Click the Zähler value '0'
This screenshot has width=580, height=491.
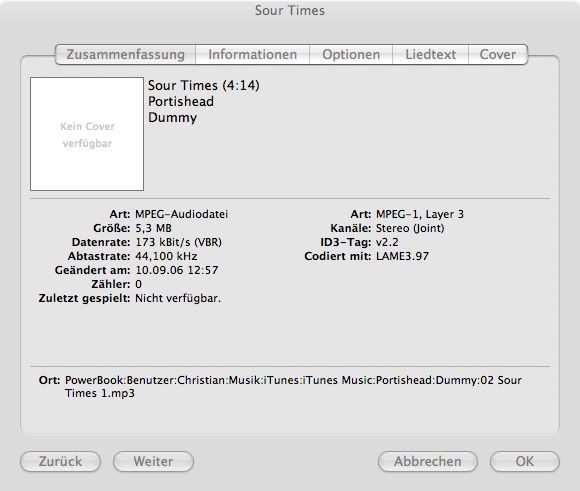[138, 284]
